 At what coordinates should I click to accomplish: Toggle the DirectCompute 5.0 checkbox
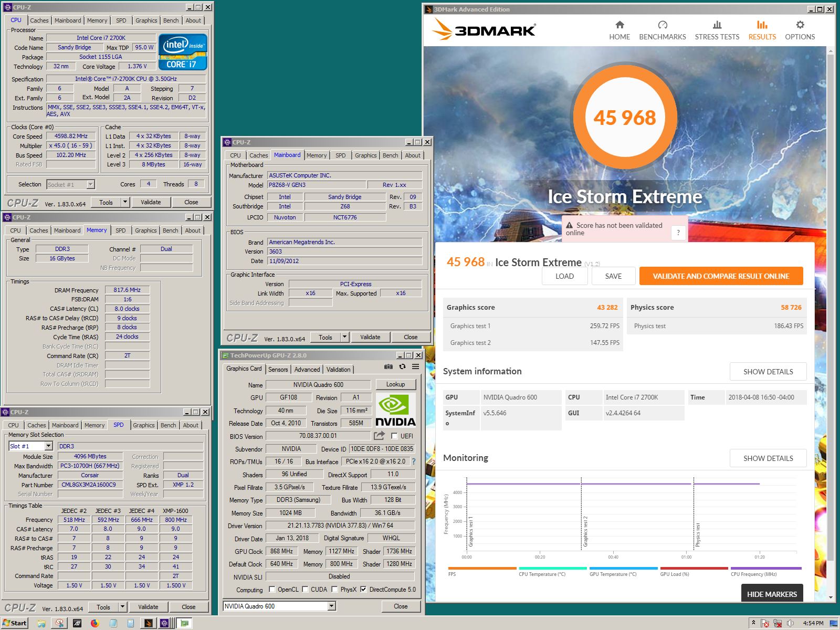tap(363, 589)
